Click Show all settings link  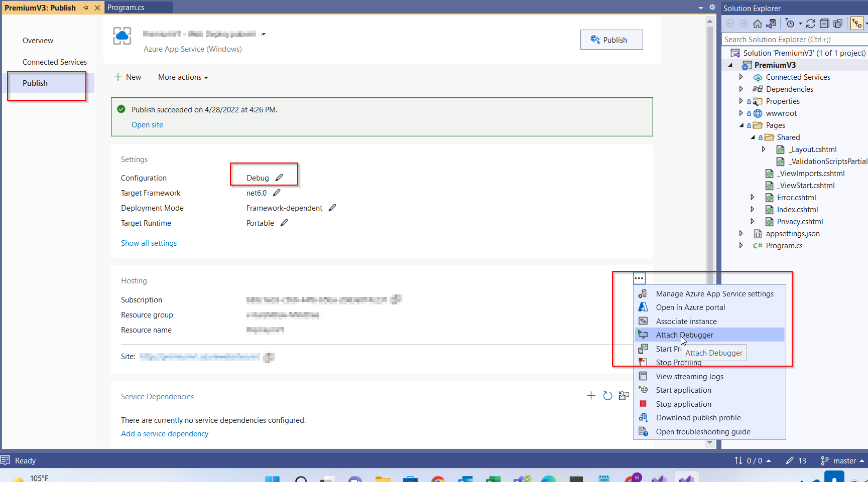[149, 243]
